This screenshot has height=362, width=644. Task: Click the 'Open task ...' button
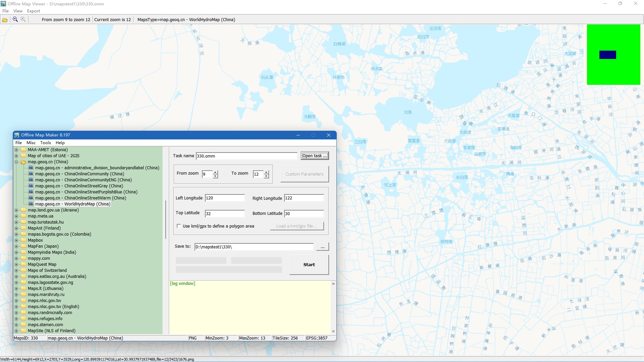coord(314,156)
